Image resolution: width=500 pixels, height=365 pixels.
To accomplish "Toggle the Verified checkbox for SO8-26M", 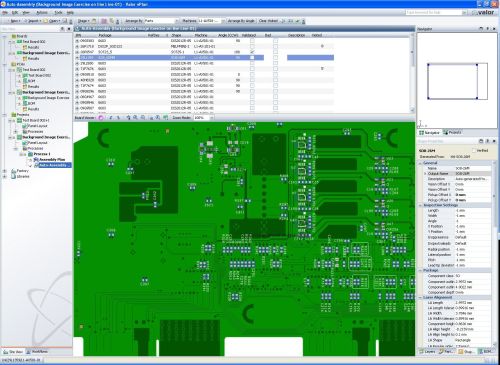I will point(474,151).
